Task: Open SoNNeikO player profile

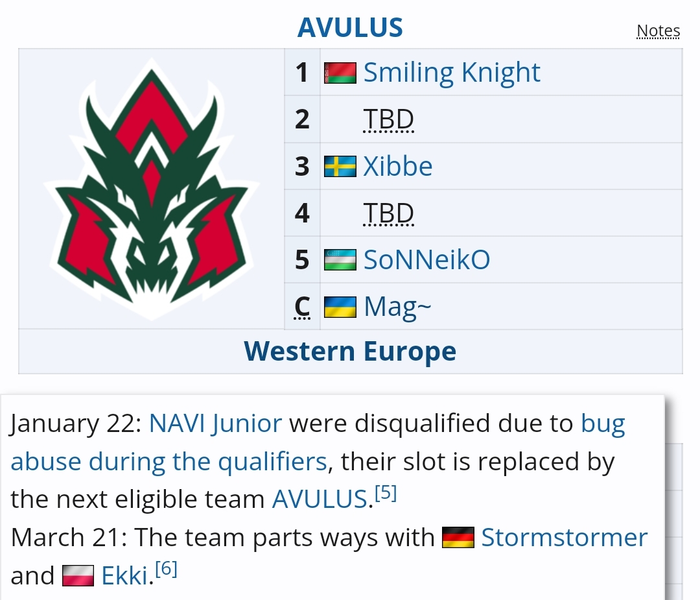Action: (x=426, y=259)
